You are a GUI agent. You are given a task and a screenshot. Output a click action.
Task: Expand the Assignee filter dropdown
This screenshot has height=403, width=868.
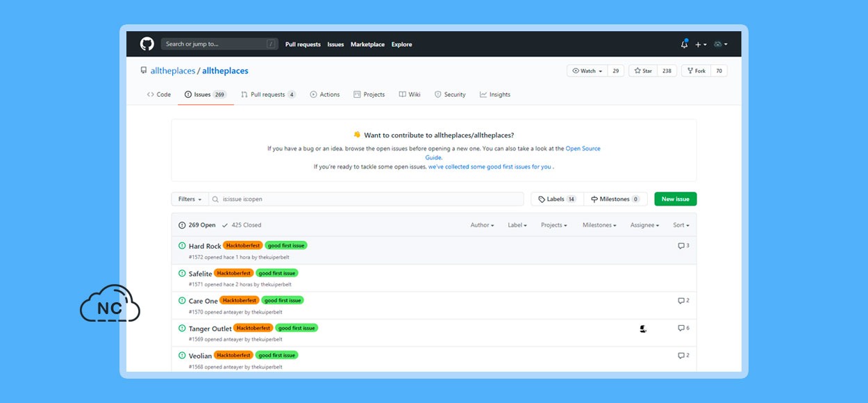tap(645, 225)
